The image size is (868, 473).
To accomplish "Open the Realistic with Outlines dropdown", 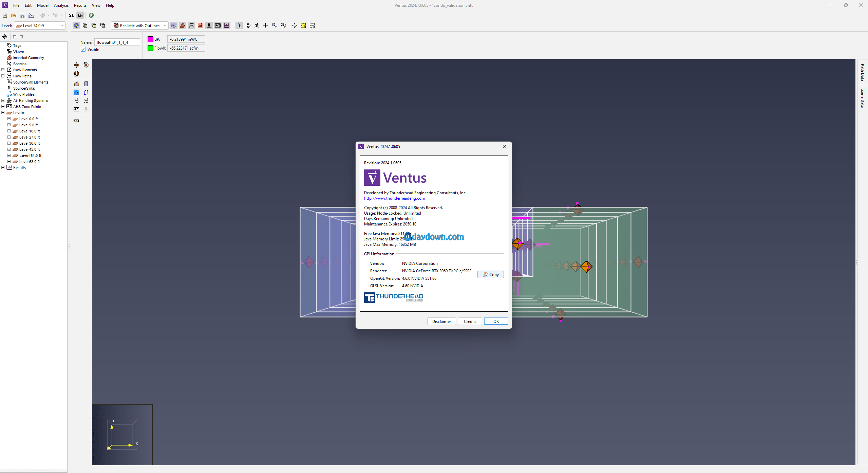I will point(140,25).
